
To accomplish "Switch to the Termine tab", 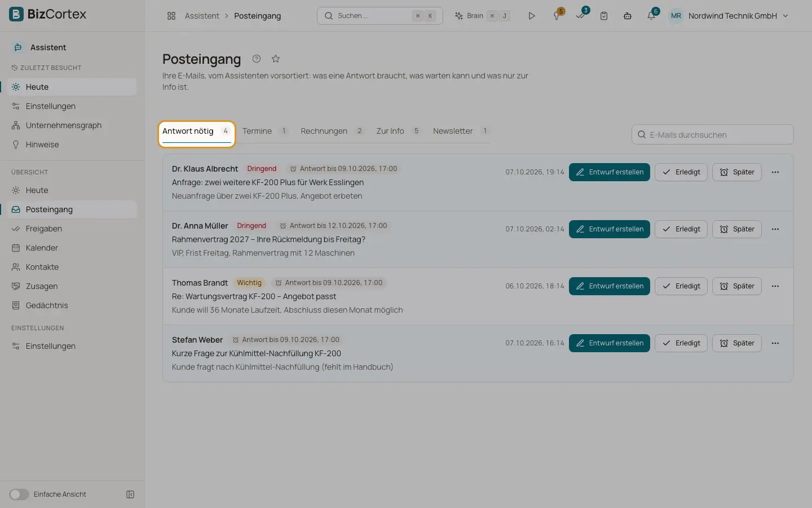I will [x=265, y=131].
